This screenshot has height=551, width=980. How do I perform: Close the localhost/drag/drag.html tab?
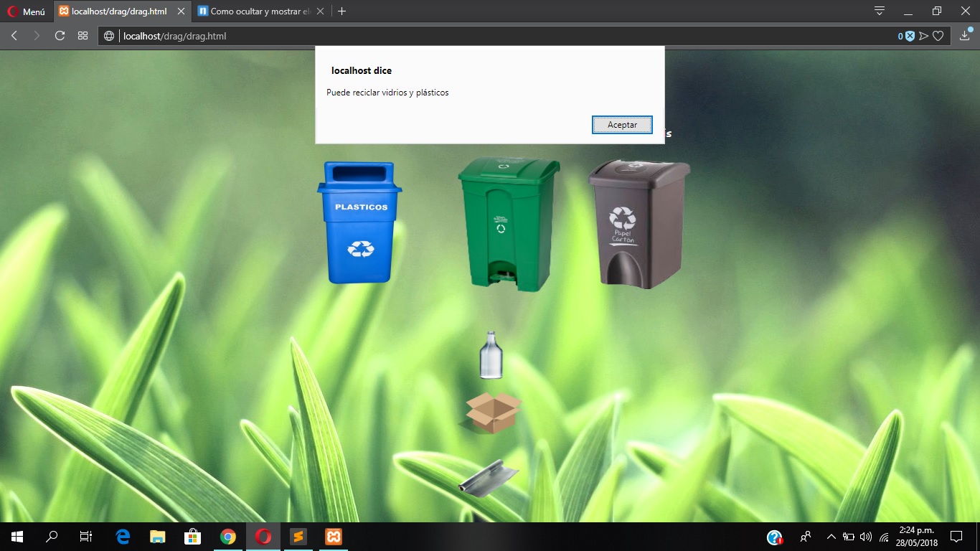pyautogui.click(x=181, y=11)
